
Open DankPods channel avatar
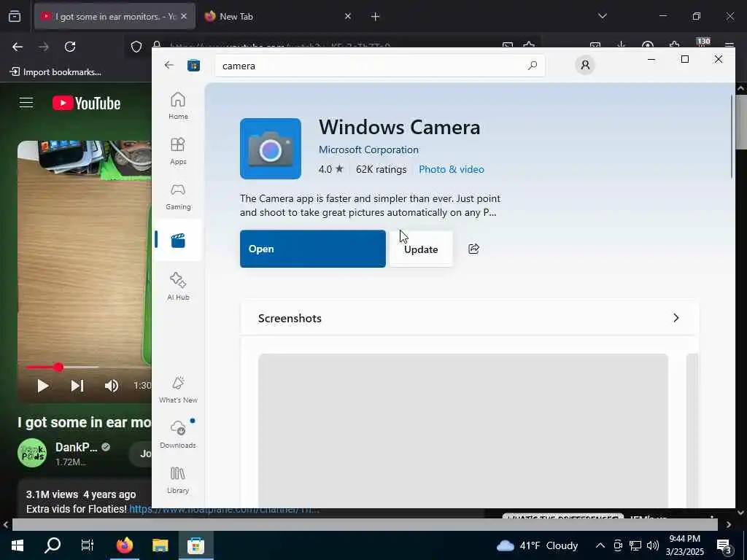(32, 453)
